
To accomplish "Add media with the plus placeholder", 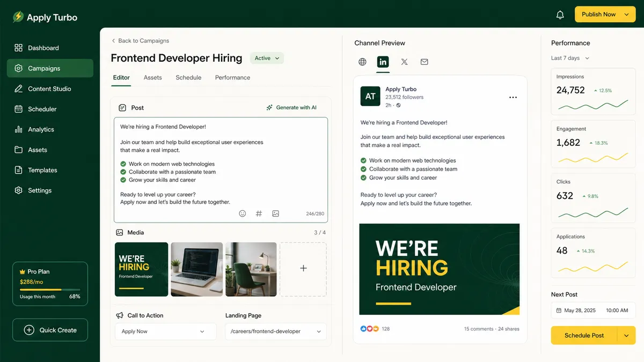I will [303, 269].
